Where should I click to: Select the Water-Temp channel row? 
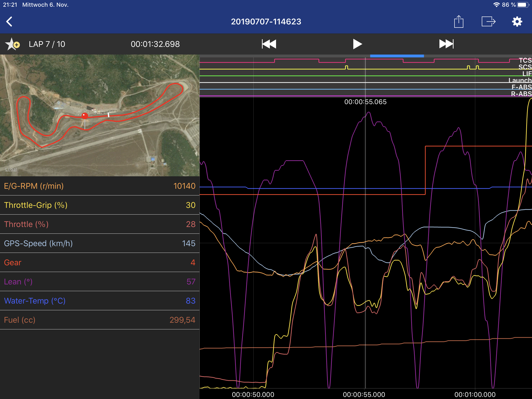pos(100,301)
